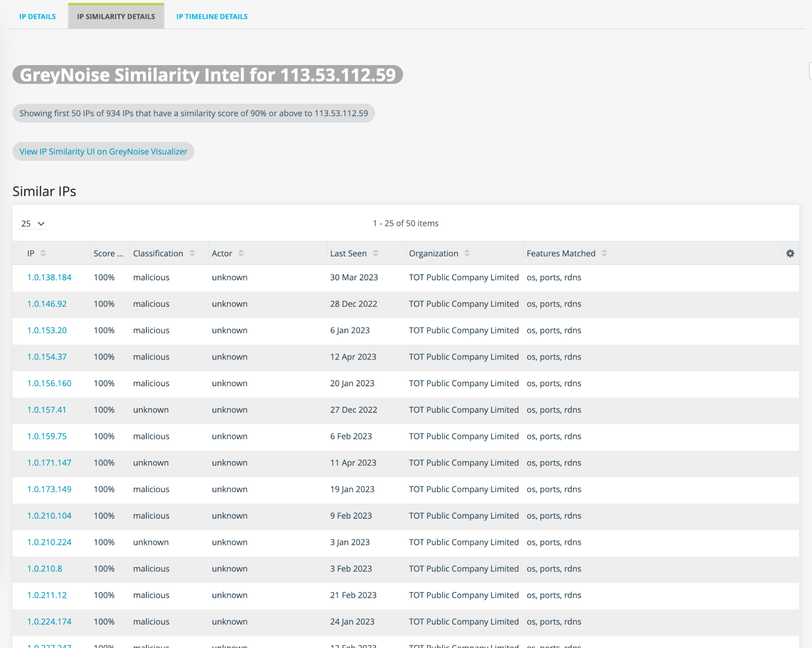This screenshot has width=812, height=648.
Task: Sort the Classification column
Action: 192,253
